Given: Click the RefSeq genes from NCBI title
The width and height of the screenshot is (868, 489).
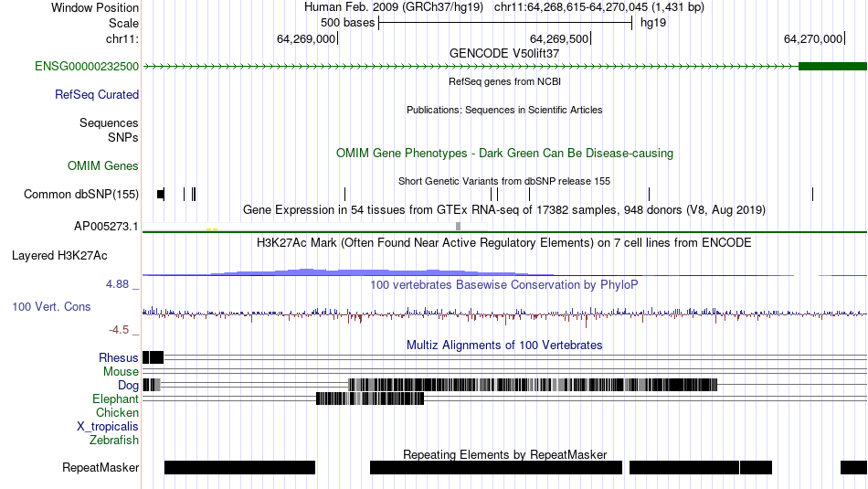Looking at the screenshot, I should (x=505, y=81).
